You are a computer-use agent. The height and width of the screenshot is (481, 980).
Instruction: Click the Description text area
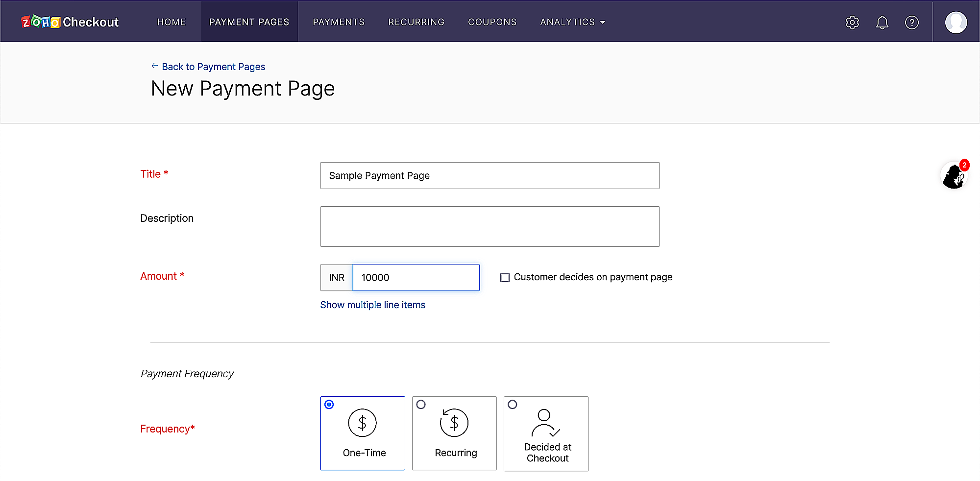[x=490, y=226]
